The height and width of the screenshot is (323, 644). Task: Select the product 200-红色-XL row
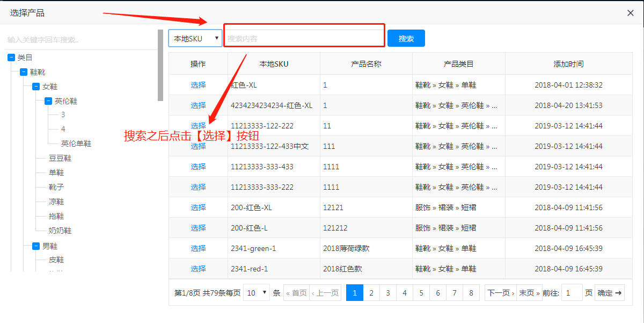pyautogui.click(x=198, y=207)
